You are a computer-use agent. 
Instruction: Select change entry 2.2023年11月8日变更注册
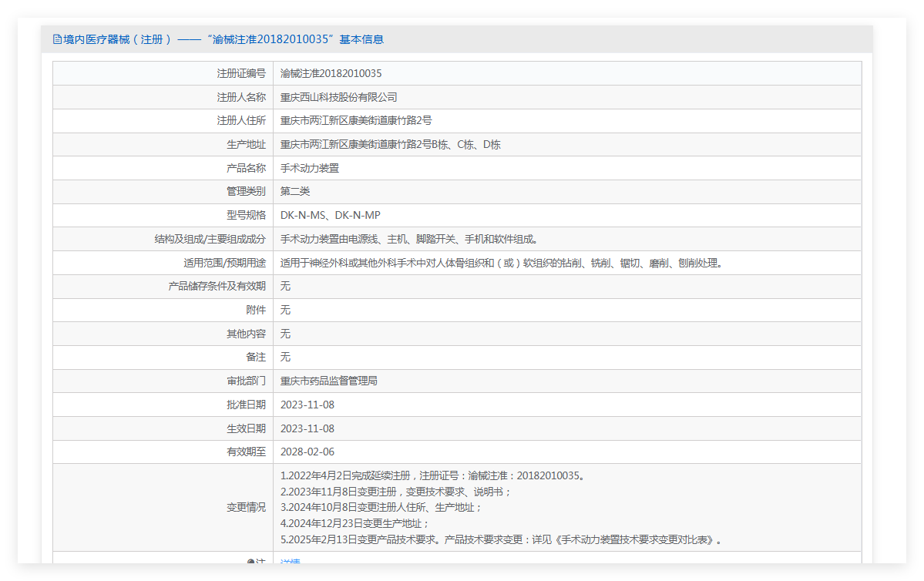tap(395, 492)
